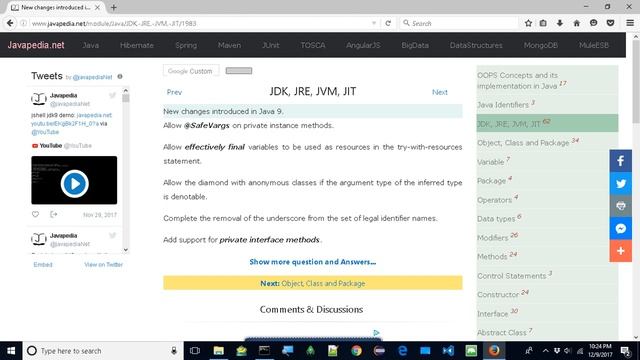Reload the page with the refresh icon

388,23
